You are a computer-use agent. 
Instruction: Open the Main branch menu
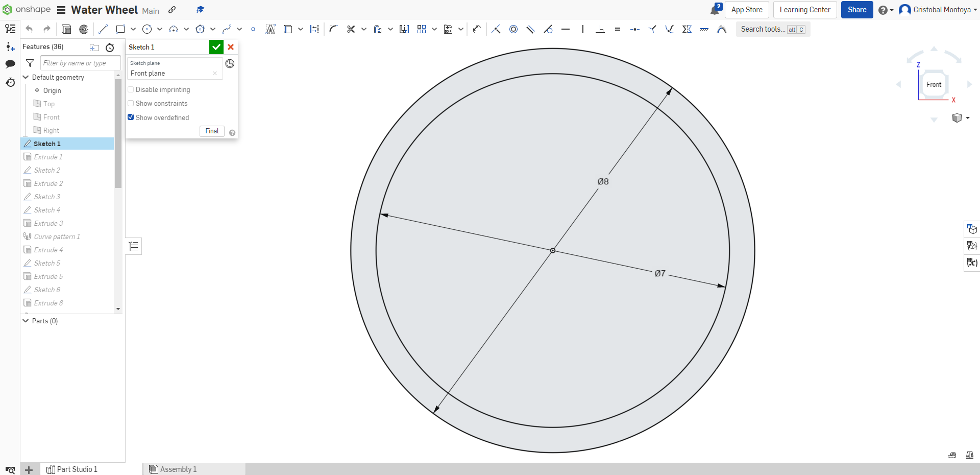click(151, 10)
